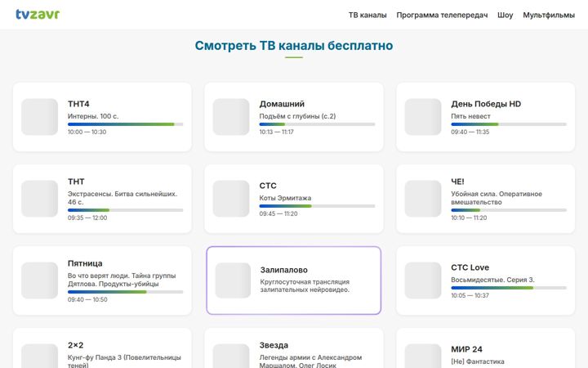
Task: Click the ТНТ4 program progress bar
Action: 125,124
